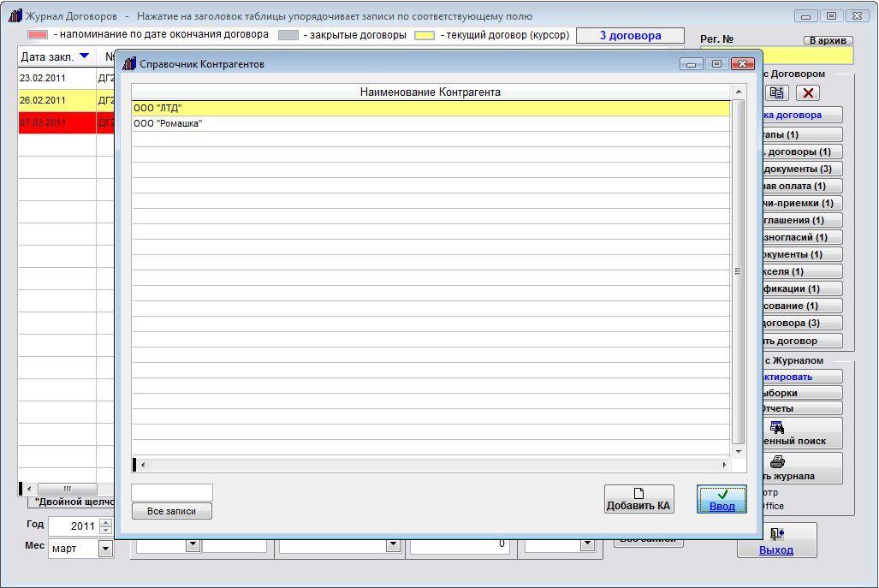Select the 26.02.2011 contract row in the journal
The image size is (879, 588).
click(x=66, y=100)
